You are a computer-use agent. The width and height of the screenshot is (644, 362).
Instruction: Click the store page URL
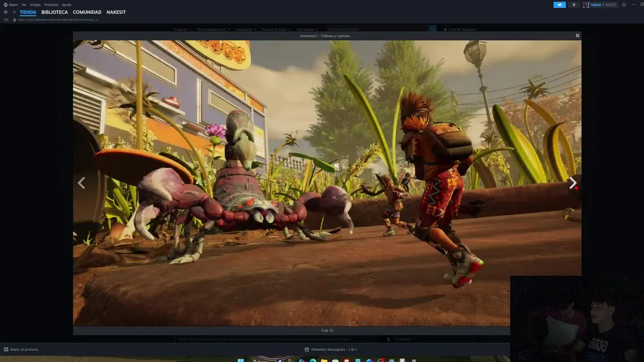pos(58,20)
